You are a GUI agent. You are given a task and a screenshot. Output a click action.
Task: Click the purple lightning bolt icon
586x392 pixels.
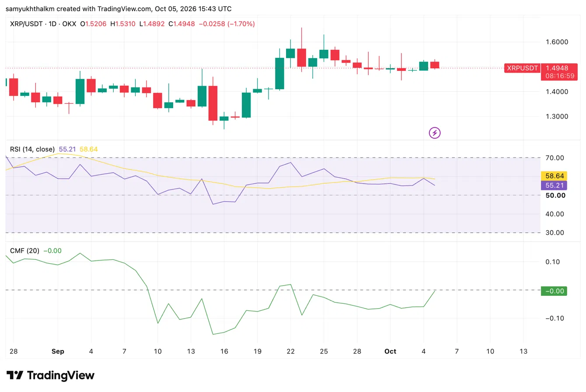tap(435, 133)
